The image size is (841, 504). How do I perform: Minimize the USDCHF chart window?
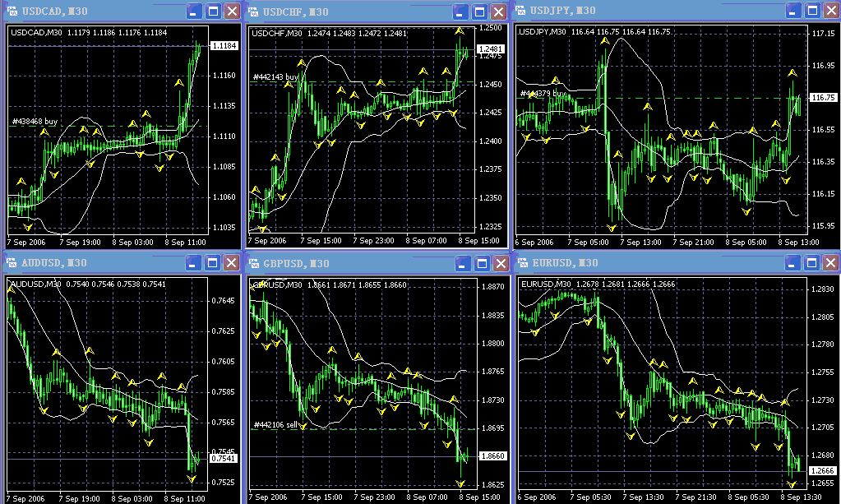[460, 12]
